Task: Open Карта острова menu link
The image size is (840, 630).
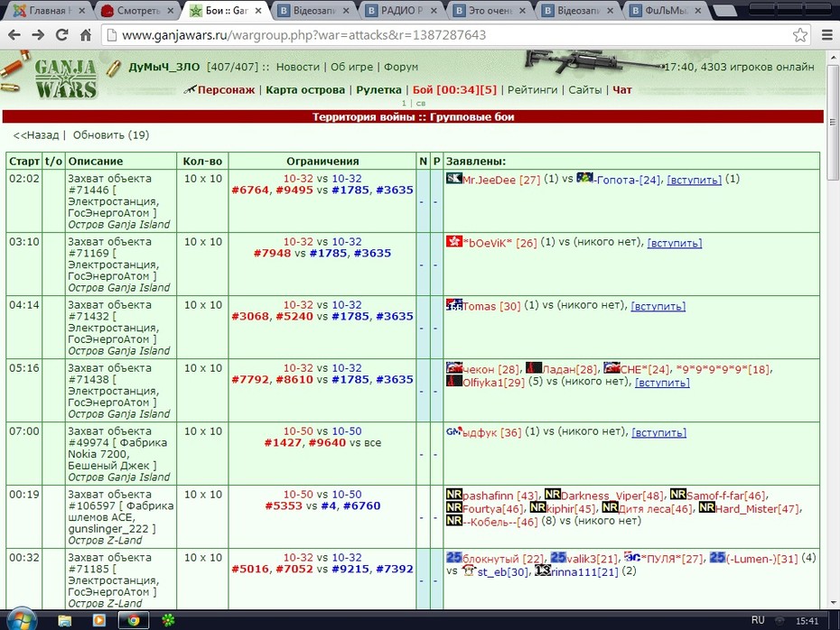Action: 305,90
